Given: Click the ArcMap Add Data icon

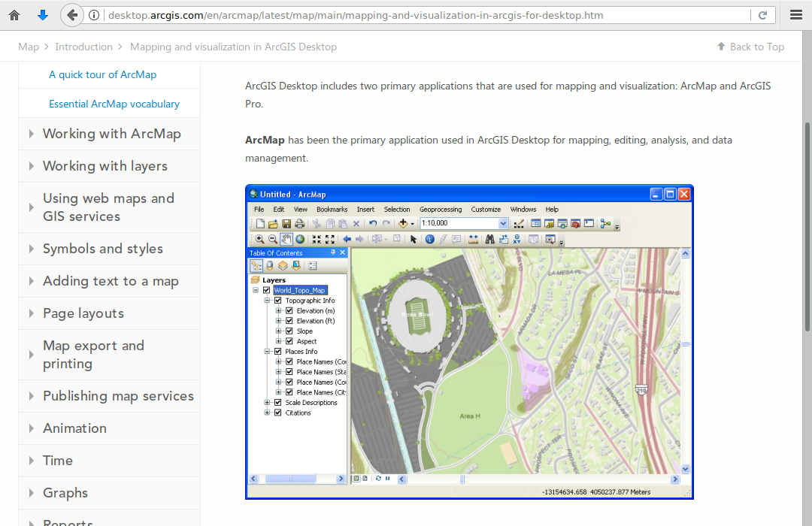Looking at the screenshot, I should tap(403, 224).
